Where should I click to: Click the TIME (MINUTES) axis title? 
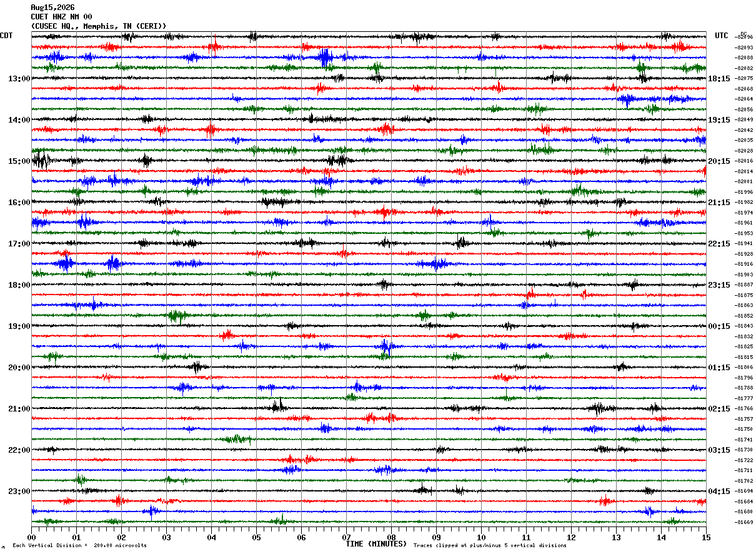376,544
